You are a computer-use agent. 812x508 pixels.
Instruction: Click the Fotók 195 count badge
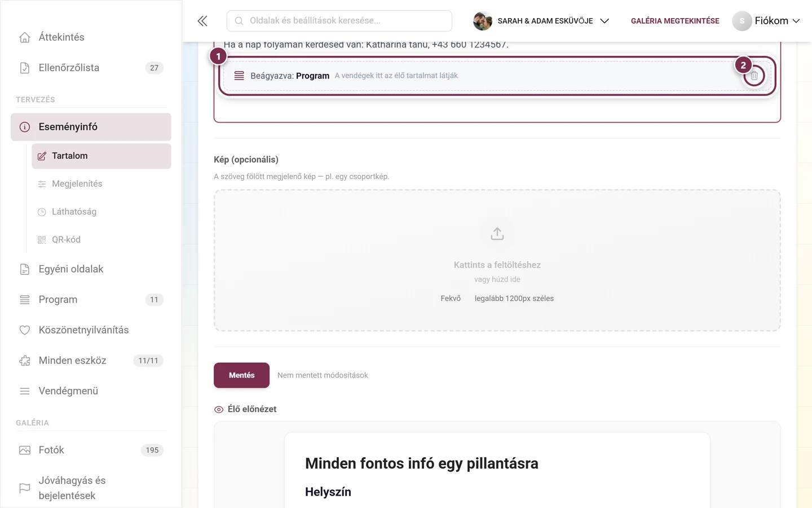152,450
